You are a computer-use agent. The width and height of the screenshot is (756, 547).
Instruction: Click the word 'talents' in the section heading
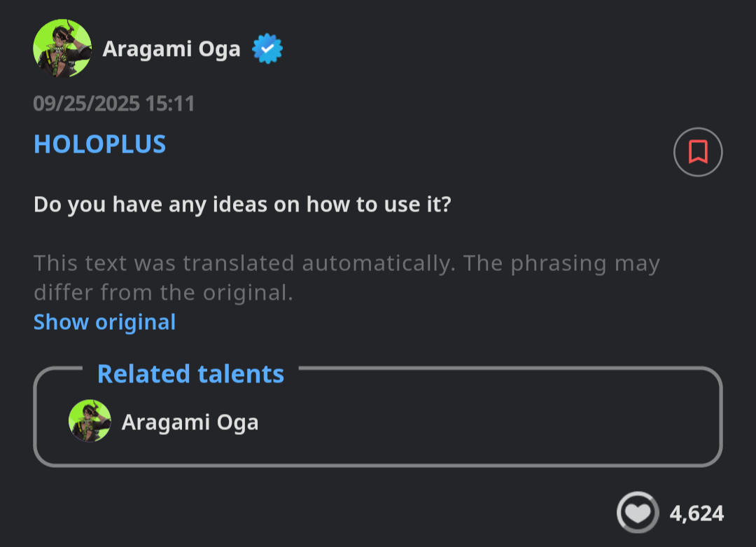(241, 373)
